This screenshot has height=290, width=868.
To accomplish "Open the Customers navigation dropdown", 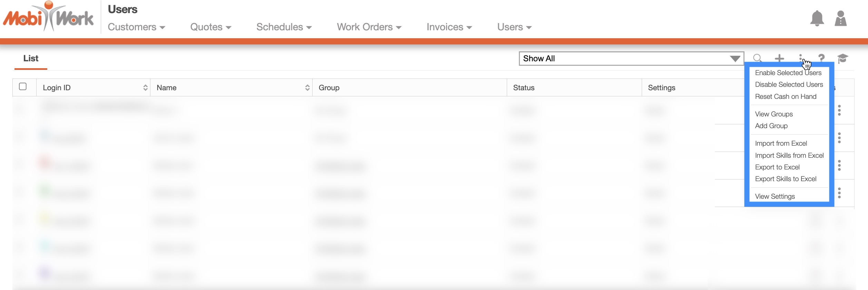I will click(136, 27).
